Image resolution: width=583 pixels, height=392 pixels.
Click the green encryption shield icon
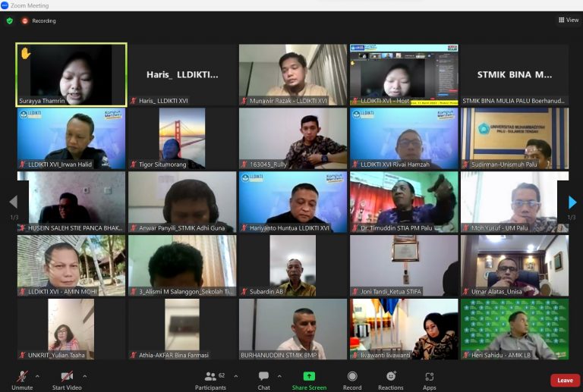pos(10,20)
